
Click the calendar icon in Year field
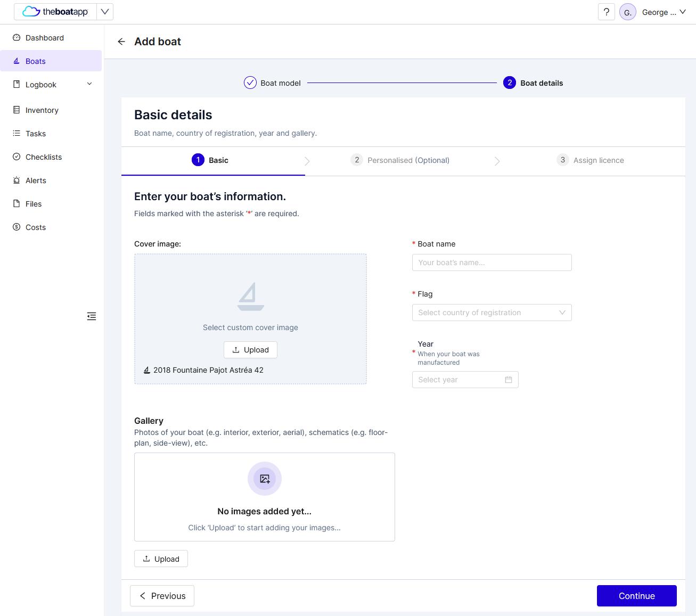[509, 380]
